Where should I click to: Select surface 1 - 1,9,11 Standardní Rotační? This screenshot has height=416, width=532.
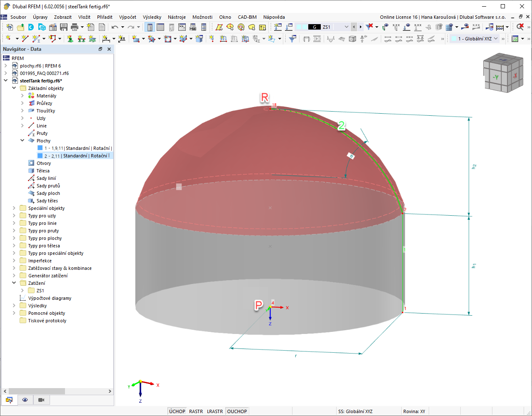tap(74, 148)
